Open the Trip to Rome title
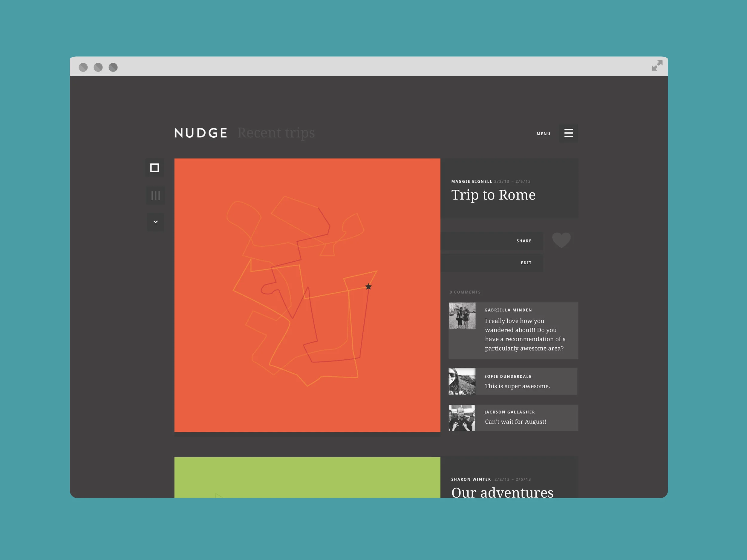The width and height of the screenshot is (747, 560). coord(493,195)
